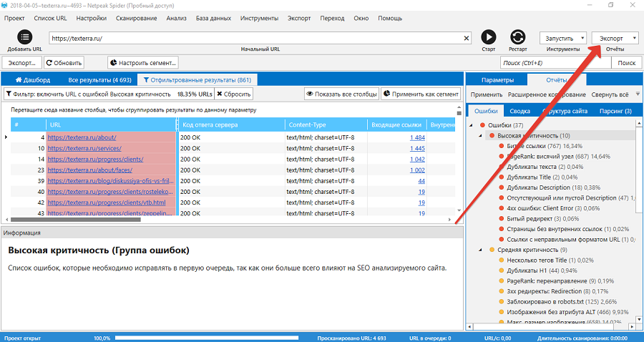Switch to the Дашборд tab

tap(32, 79)
